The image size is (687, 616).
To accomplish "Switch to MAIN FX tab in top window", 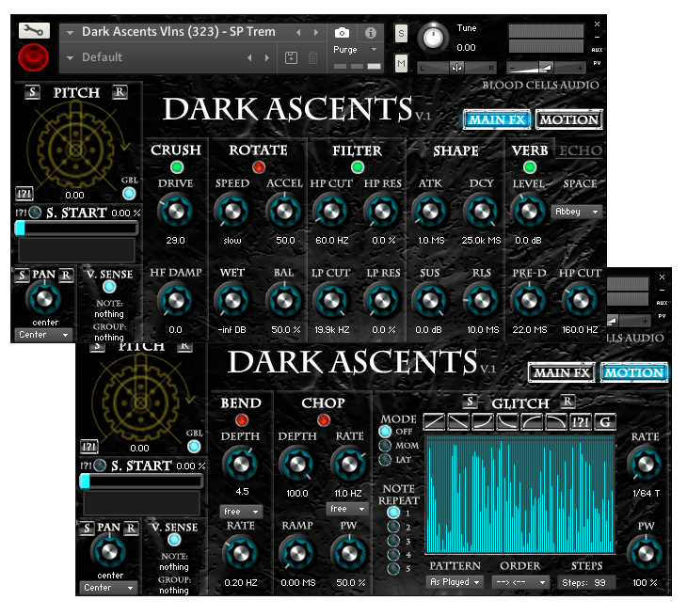I will click(497, 119).
